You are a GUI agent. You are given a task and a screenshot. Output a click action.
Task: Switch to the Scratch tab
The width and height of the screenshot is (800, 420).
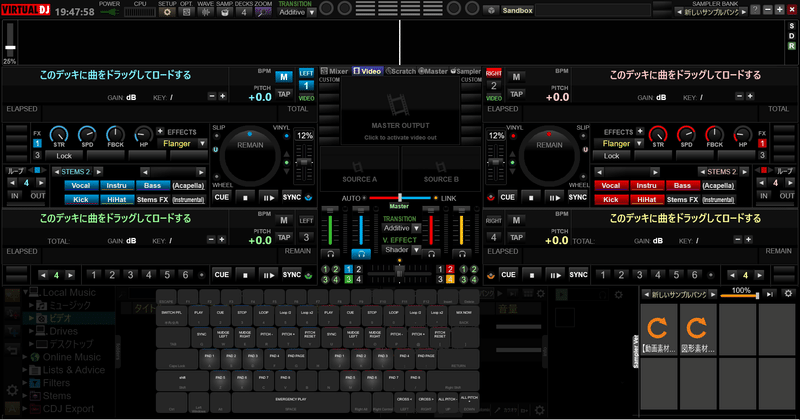[401, 71]
